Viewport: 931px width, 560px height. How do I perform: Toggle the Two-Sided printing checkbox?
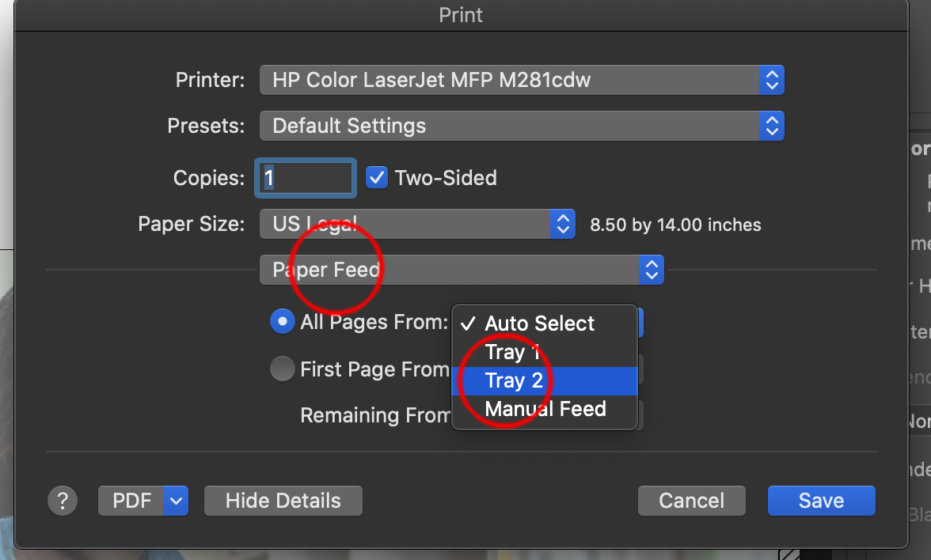pyautogui.click(x=376, y=178)
